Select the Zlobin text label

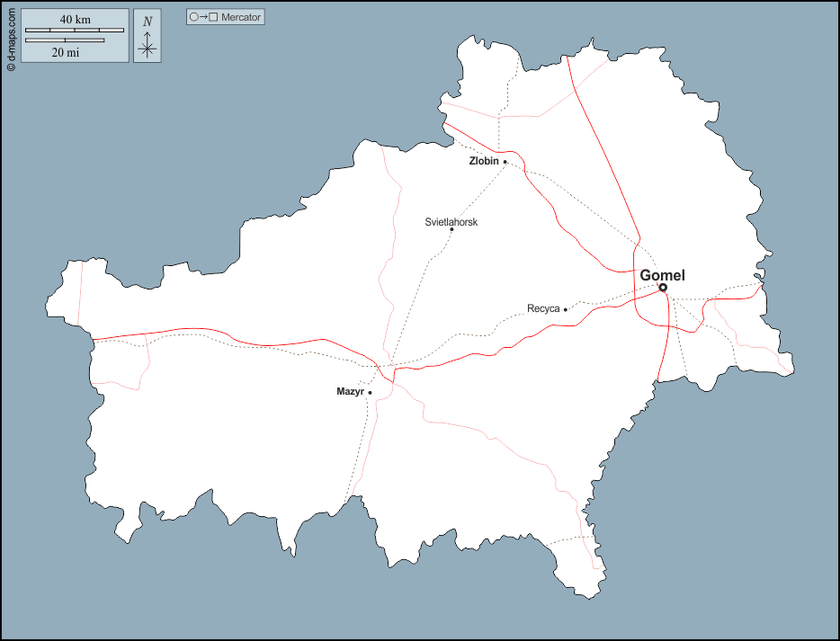coord(484,162)
